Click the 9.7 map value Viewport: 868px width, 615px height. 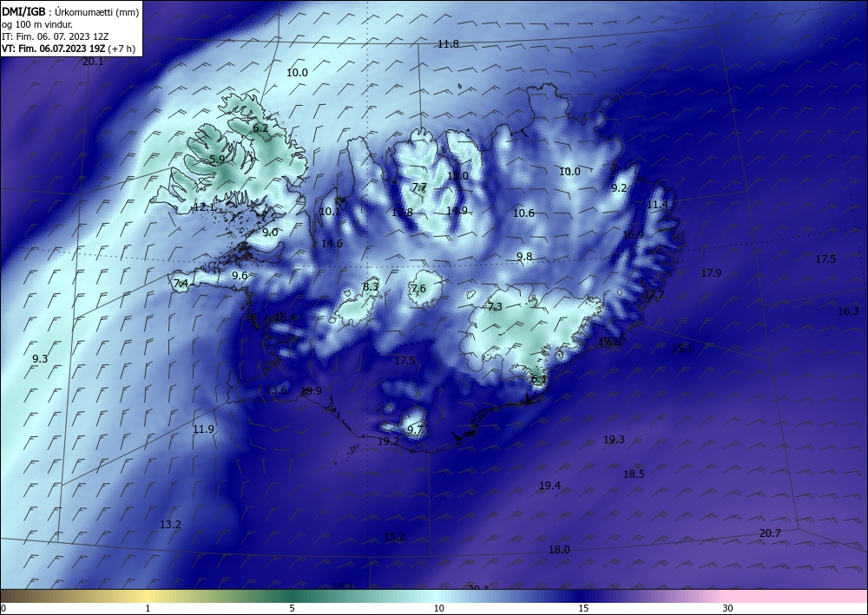click(x=415, y=429)
